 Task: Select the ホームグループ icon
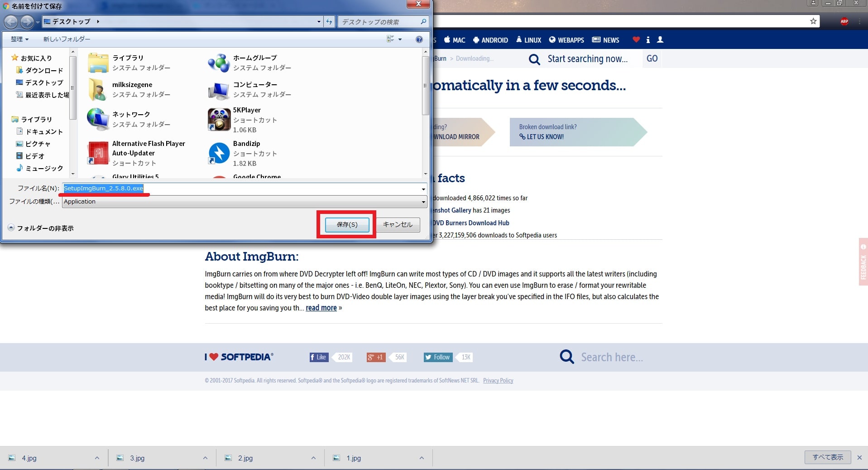[219, 63]
